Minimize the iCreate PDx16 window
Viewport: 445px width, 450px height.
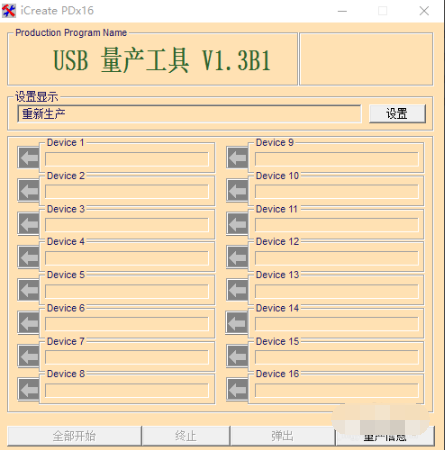(x=342, y=11)
